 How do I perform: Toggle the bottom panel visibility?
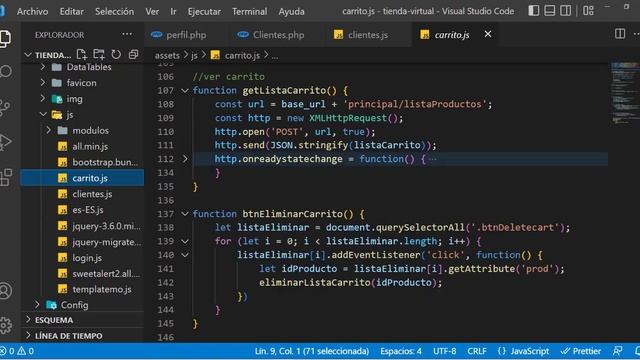coord(549,11)
